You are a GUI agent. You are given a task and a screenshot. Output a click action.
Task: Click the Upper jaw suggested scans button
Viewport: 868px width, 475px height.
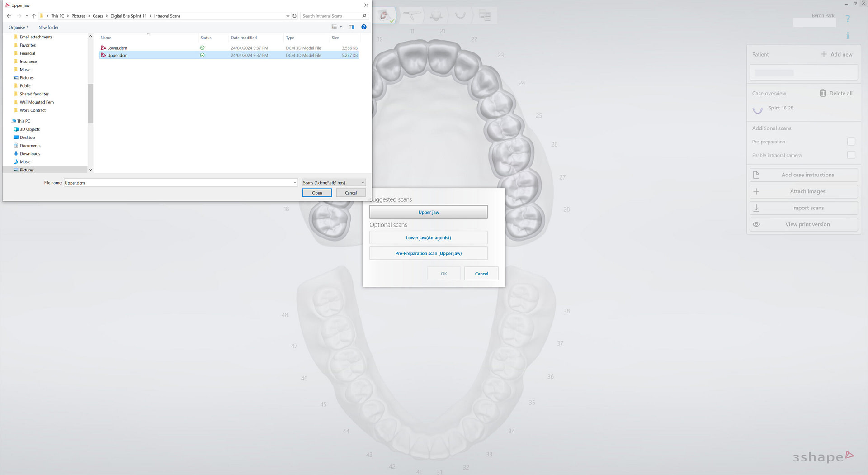(428, 212)
